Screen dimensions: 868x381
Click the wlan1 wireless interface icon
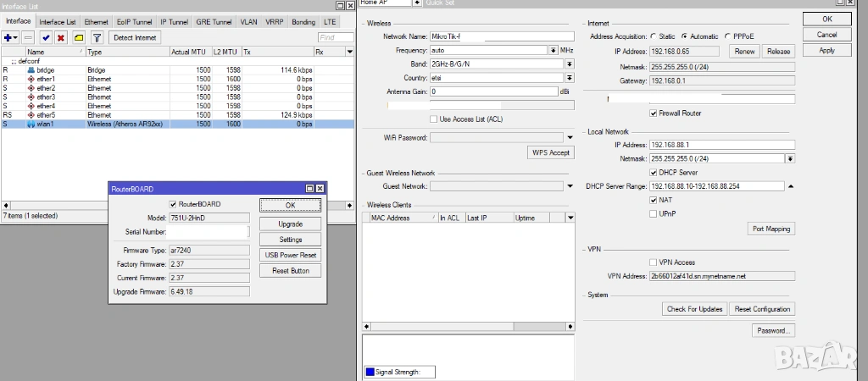pyautogui.click(x=31, y=124)
